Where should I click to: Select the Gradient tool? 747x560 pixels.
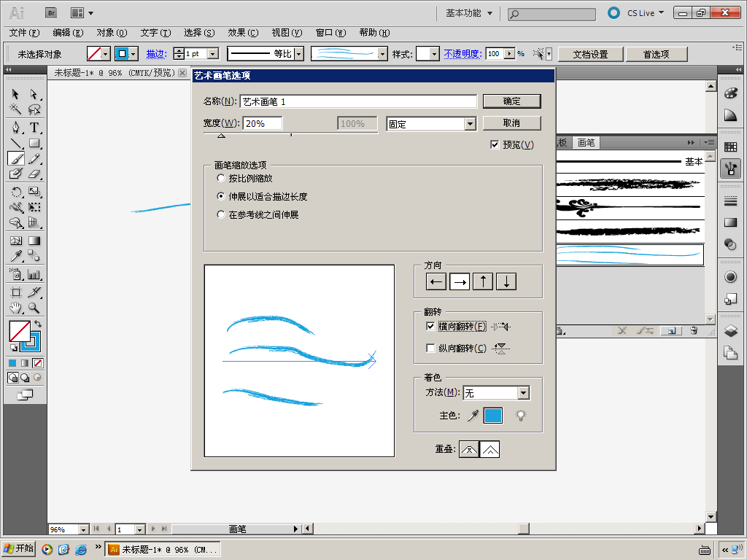click(x=34, y=241)
